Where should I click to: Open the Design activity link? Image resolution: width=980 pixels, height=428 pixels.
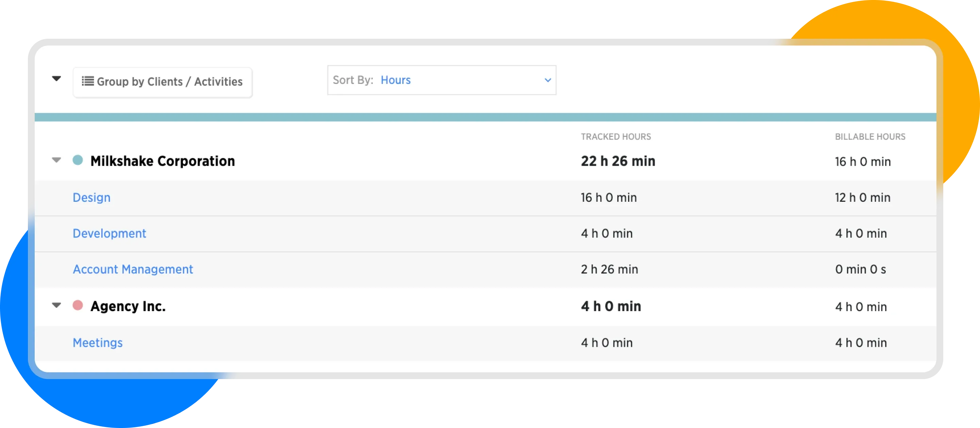[91, 198]
